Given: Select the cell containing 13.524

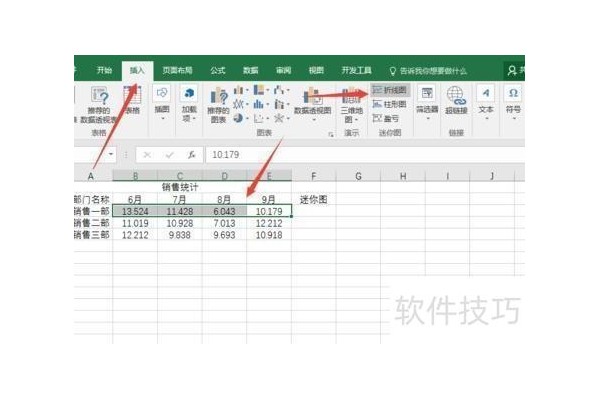Looking at the screenshot, I should (135, 211).
